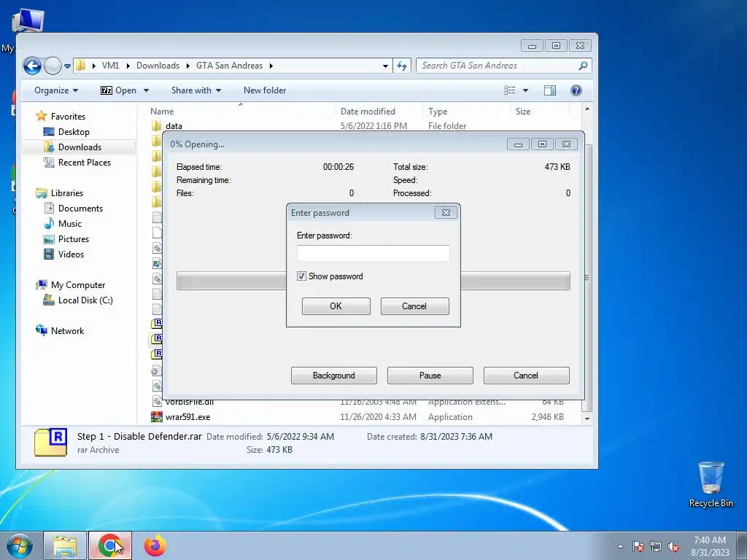Viewport: 747px width, 560px height.
Task: Show hidden tray icons arrow
Action: pyautogui.click(x=620, y=546)
